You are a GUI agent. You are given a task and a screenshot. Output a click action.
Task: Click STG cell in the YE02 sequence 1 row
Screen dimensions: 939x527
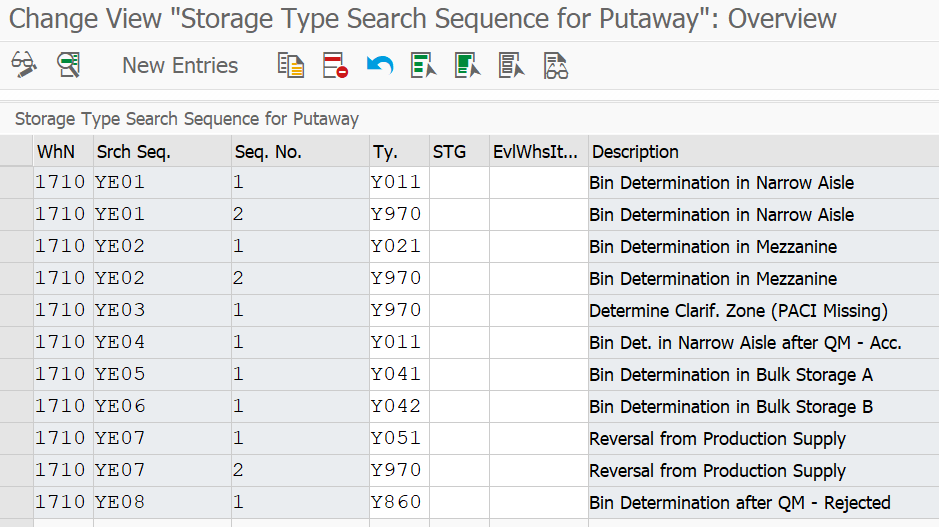coord(459,246)
